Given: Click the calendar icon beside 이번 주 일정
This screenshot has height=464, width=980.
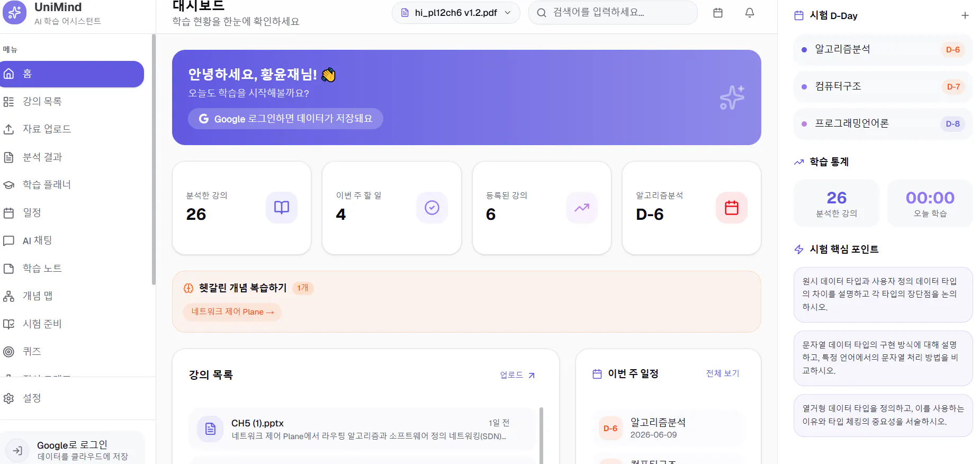Looking at the screenshot, I should (x=597, y=374).
